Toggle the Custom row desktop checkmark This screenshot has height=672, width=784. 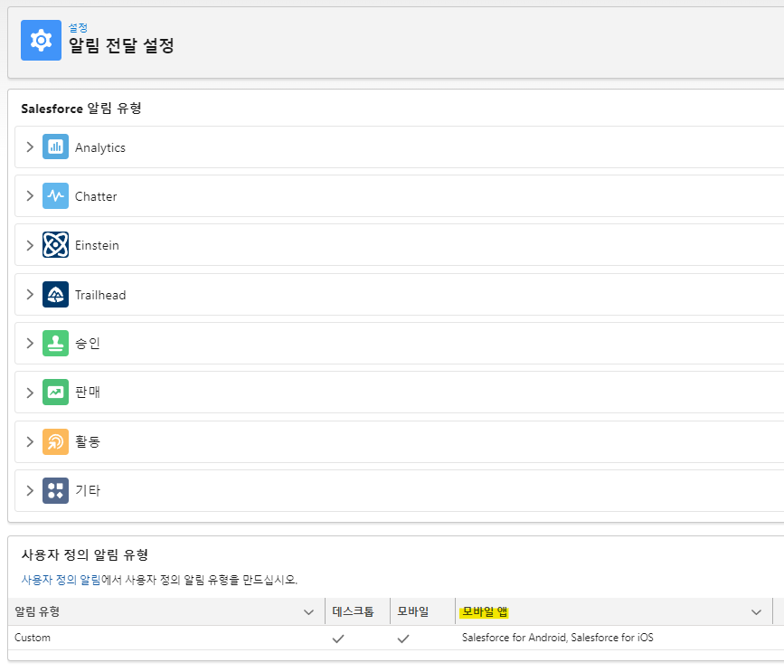[x=338, y=638]
